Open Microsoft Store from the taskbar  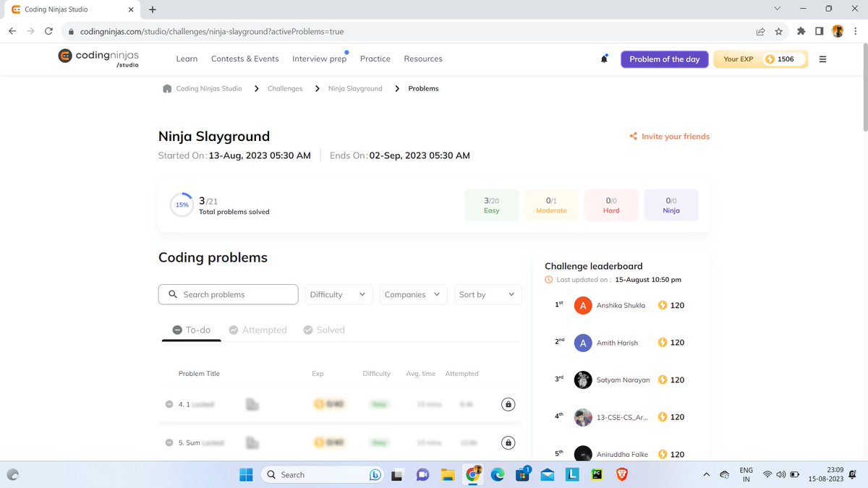click(522, 474)
